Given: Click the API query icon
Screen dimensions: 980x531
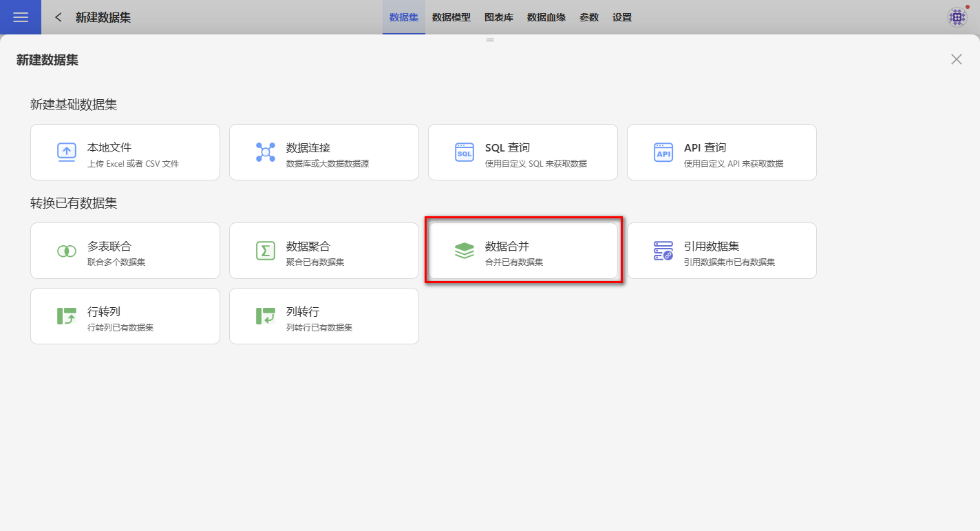Looking at the screenshot, I should (663, 152).
